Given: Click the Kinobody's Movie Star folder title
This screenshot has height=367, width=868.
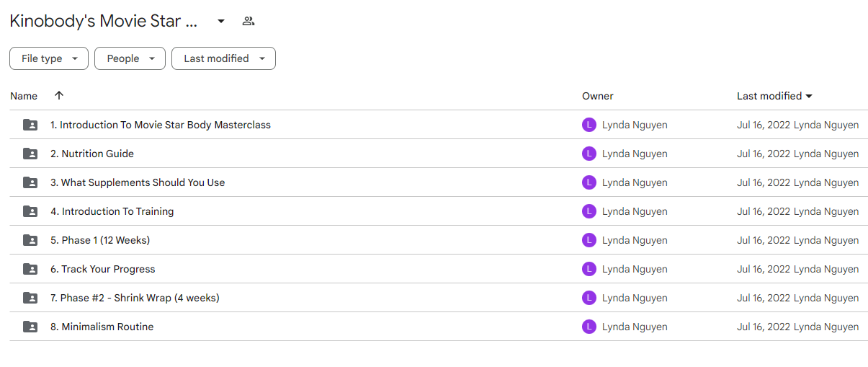Looking at the screenshot, I should [x=103, y=21].
